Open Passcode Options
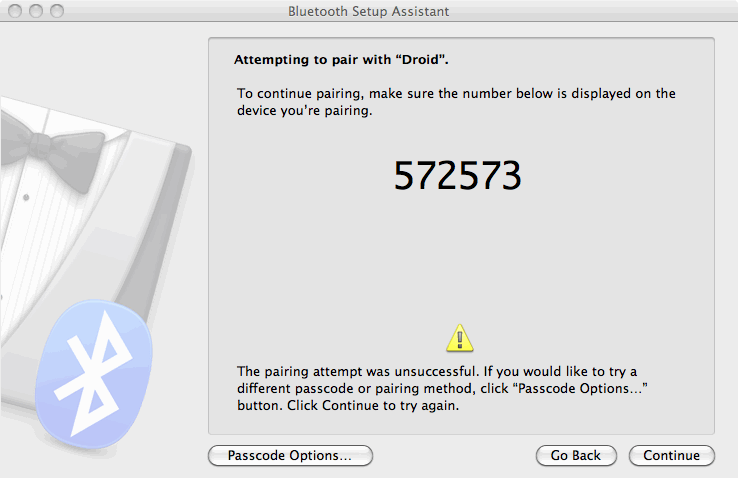 [x=290, y=455]
